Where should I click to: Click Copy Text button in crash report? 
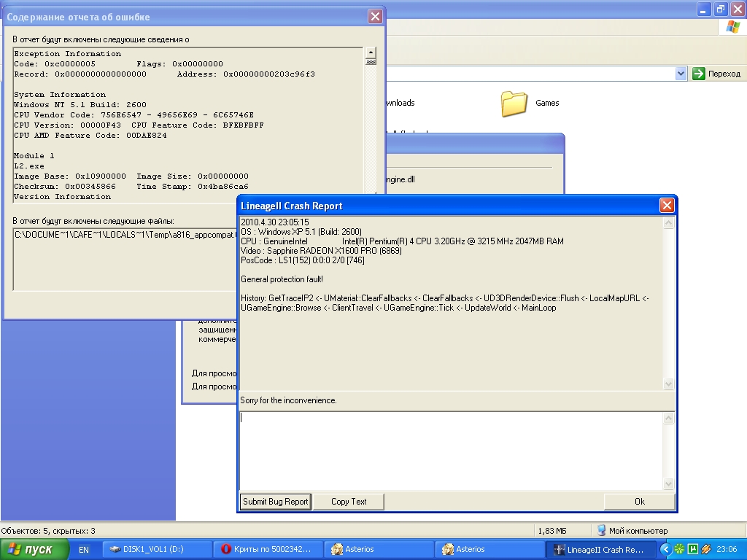pyautogui.click(x=348, y=502)
